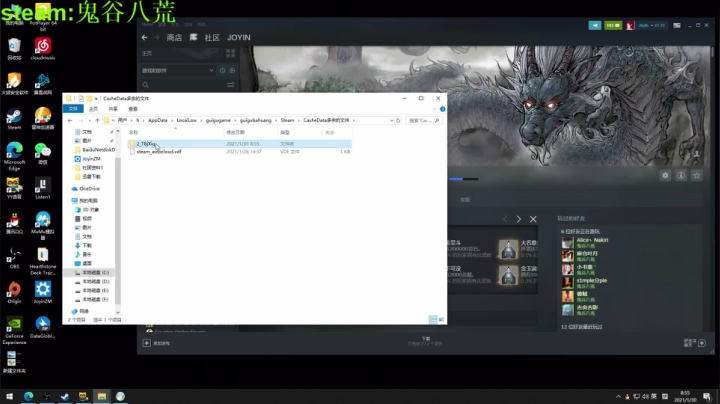This screenshot has width=720, height=404.
Task: Open cloudmusic desktop icon
Action: [x=43, y=49]
